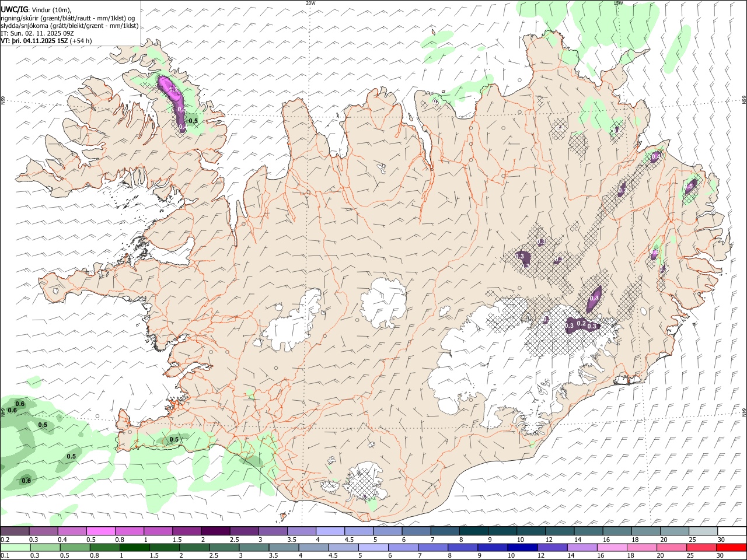Click the 0.2 value label inside the map
This screenshot has width=747, height=560.
pyautogui.click(x=581, y=323)
